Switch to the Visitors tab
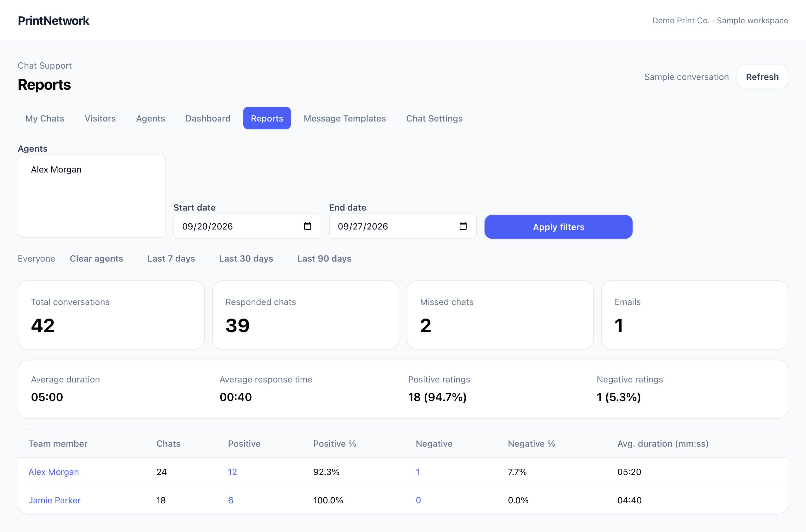Screen dimensions: 806x532 (100, 118)
